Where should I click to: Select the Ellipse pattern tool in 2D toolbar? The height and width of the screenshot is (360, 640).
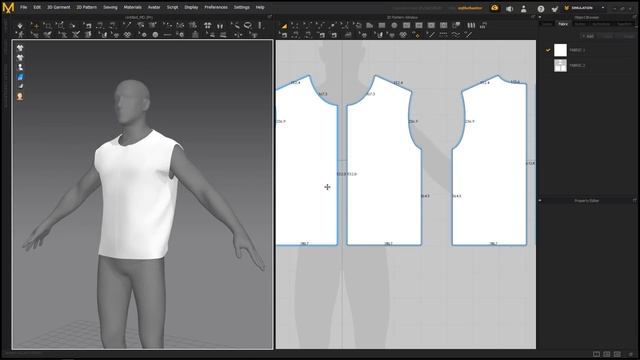click(394, 25)
